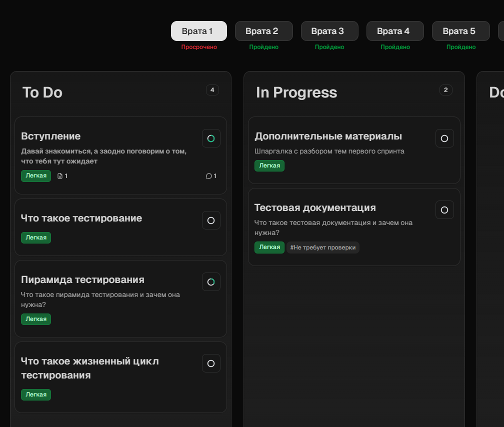Click the In Progress column count badge
The width and height of the screenshot is (504, 427).
tap(445, 90)
